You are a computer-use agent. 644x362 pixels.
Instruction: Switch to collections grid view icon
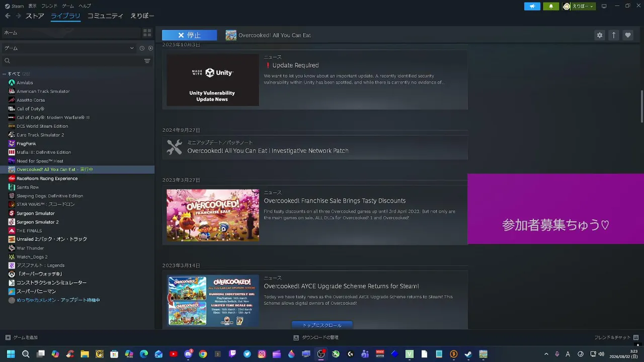147,33
